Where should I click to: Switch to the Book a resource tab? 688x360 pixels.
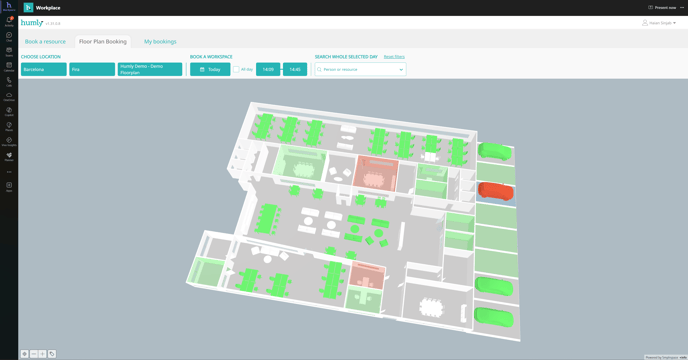coord(45,42)
